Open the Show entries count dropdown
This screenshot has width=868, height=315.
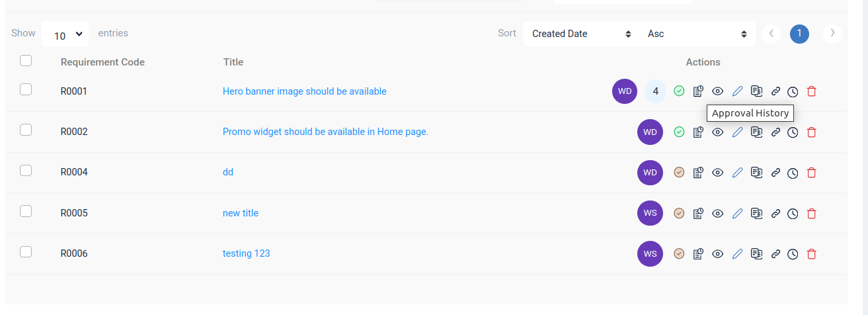click(x=65, y=34)
